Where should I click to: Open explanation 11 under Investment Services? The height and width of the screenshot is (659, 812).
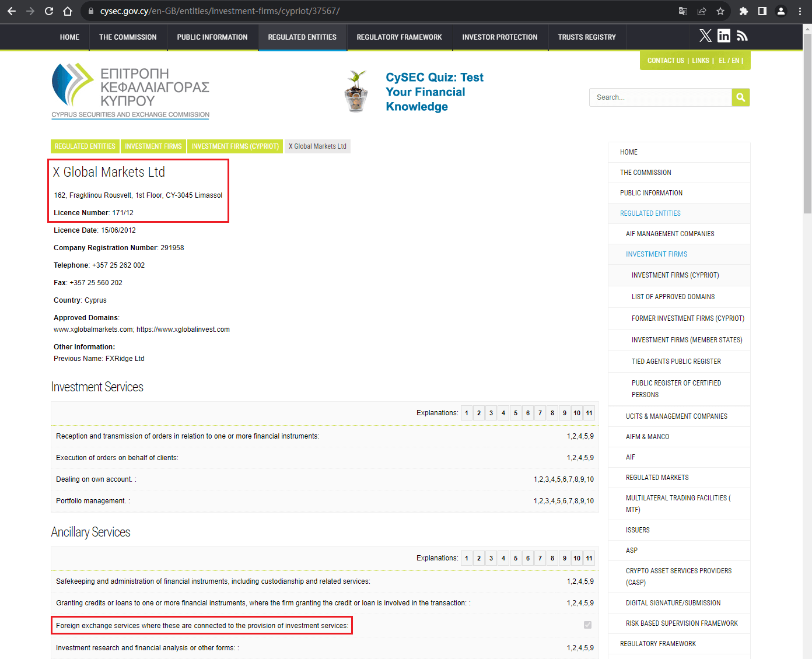(589, 413)
